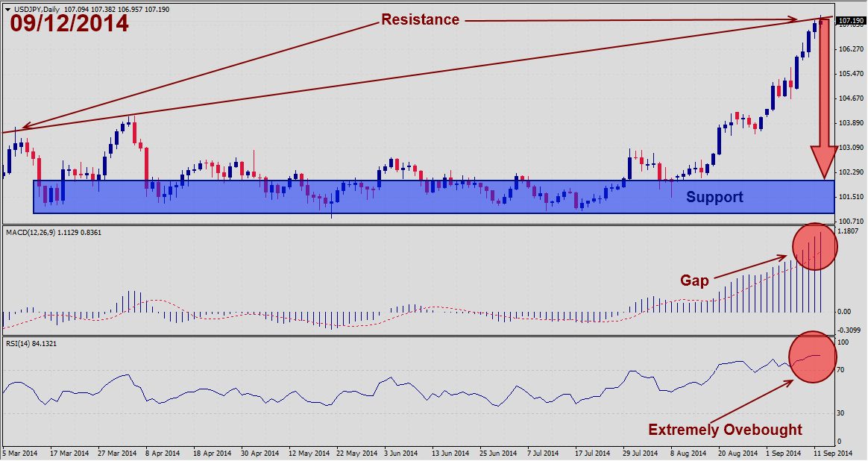Click the 104.670 level on price scale
Viewport: 868px width, 461px height.
pos(850,98)
